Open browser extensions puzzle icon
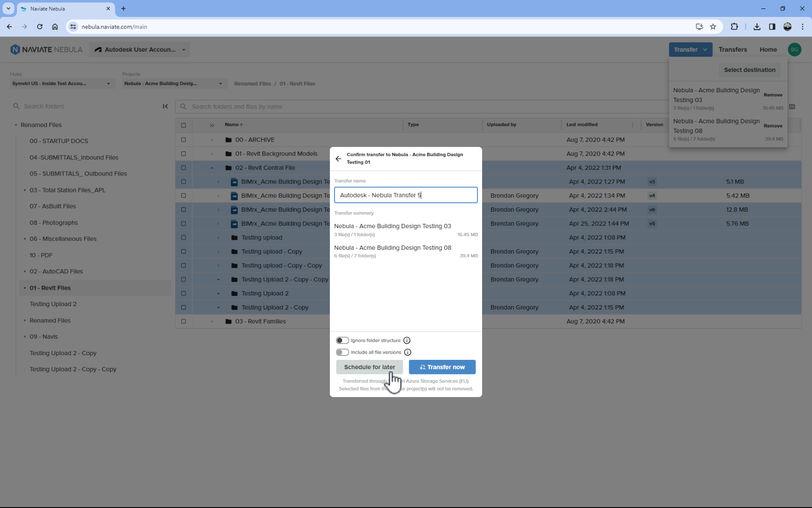Screen dimensions: 812x508 (x=734, y=27)
